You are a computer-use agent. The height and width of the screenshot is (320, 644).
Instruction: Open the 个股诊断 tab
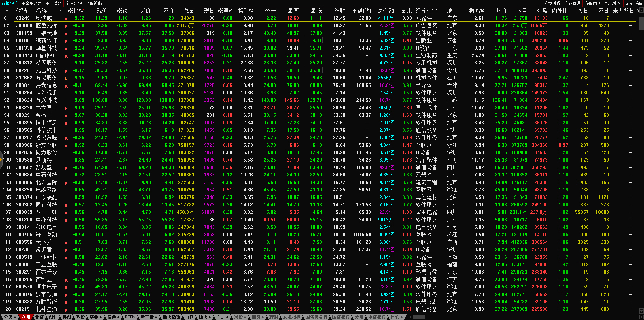[x=94, y=3]
